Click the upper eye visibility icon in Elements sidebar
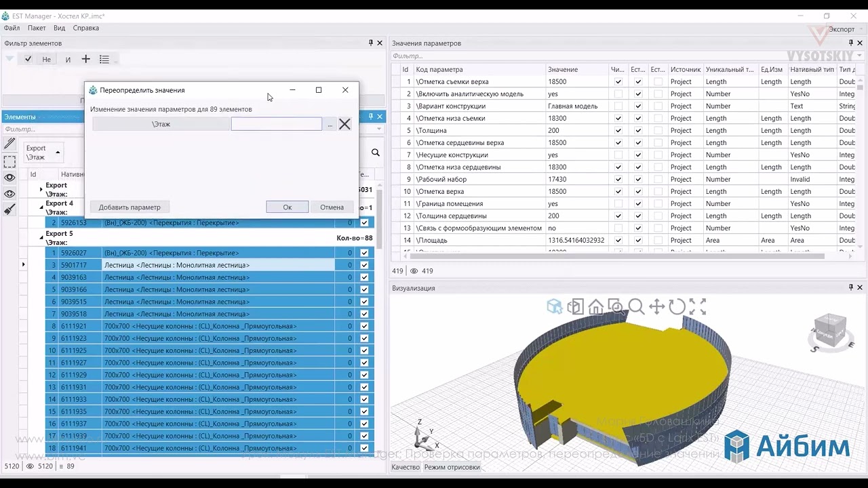Image resolution: width=868 pixels, height=488 pixels. pyautogui.click(x=9, y=178)
